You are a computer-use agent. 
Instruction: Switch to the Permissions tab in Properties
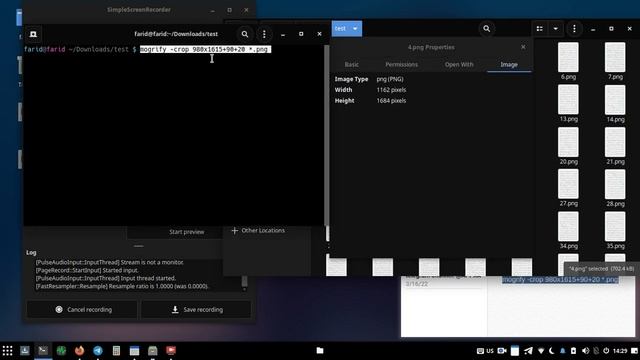click(x=401, y=64)
